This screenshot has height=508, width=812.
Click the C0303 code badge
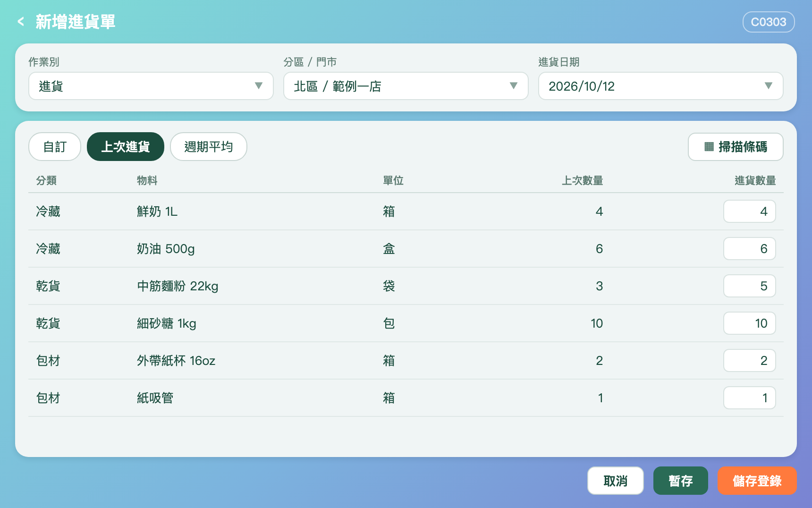(768, 22)
